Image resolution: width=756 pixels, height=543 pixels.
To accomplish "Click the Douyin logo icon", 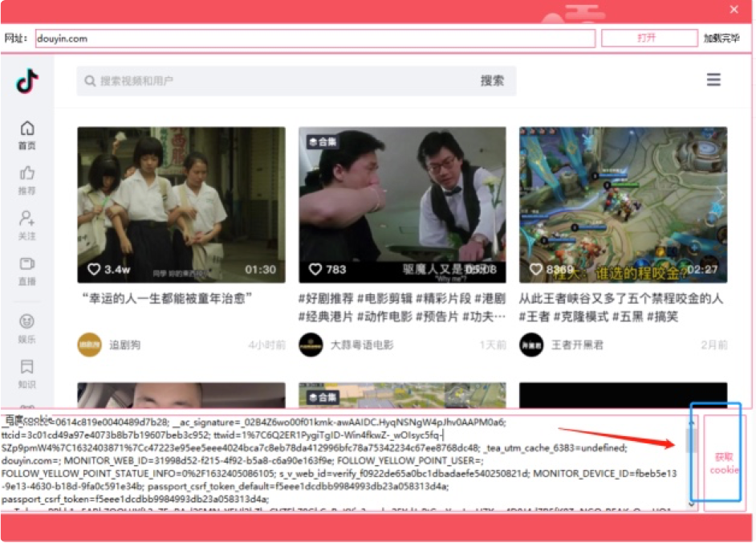I will coord(27,80).
